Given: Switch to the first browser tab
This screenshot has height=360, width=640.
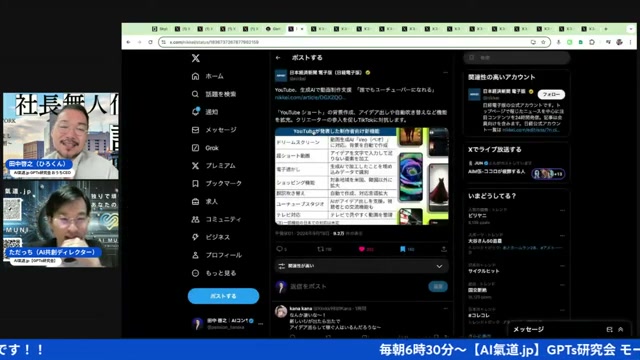Looking at the screenshot, I should point(160,29).
